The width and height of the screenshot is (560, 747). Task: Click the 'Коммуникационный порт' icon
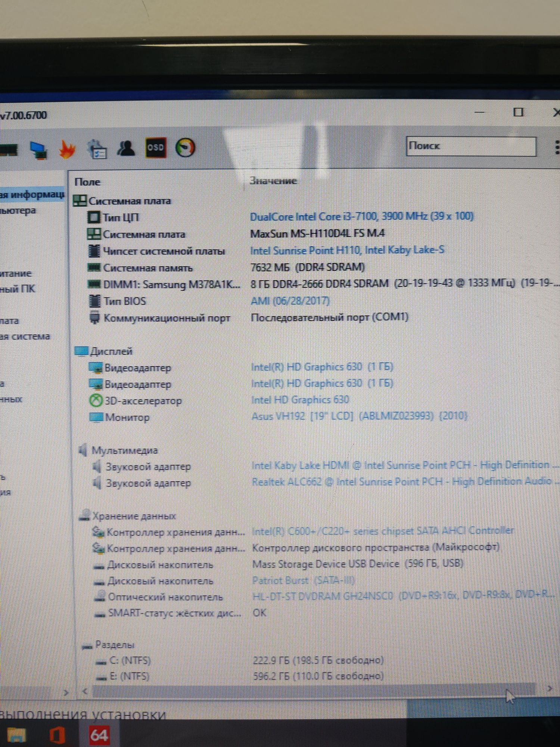click(95, 318)
